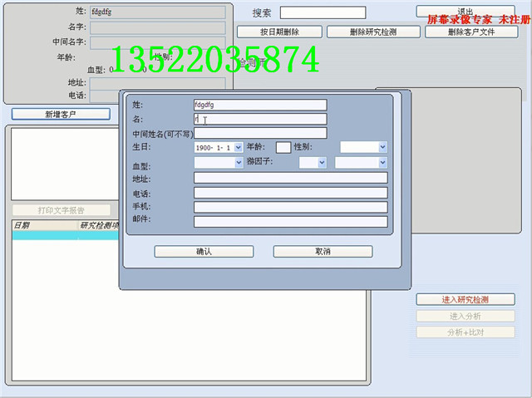
Task: Focus the 姓 surname field in dialog
Action: coord(259,106)
